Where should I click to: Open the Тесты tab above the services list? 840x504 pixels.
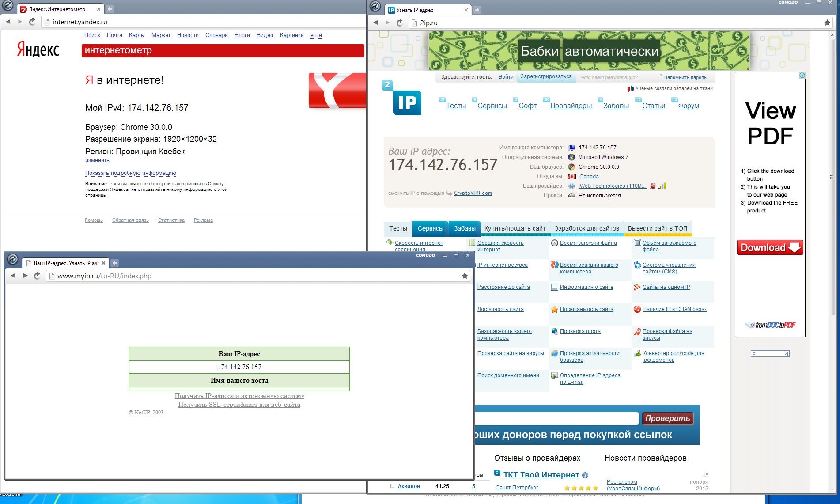click(398, 228)
